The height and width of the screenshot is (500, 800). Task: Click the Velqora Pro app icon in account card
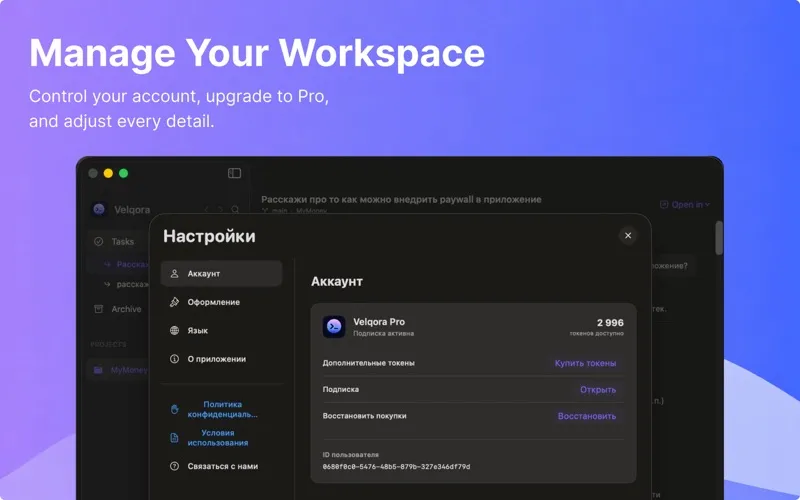coord(334,327)
